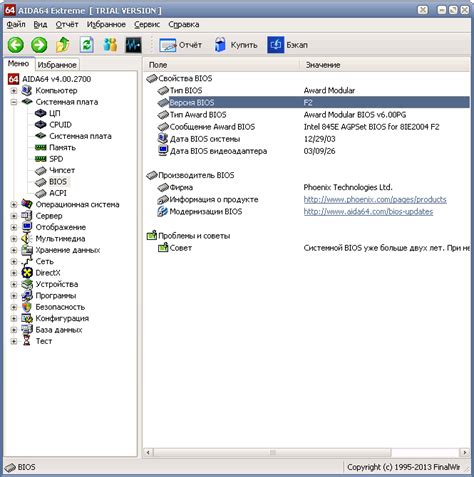Screen dimensions: 474x477
Task: Click the horizontal scrollbar right arrow
Action: (464, 452)
